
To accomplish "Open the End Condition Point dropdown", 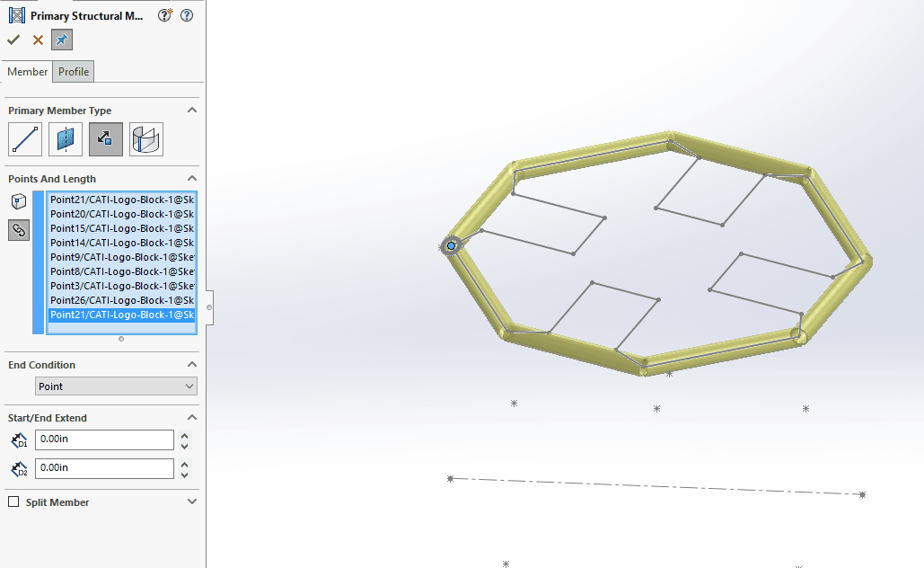I will pos(116,386).
